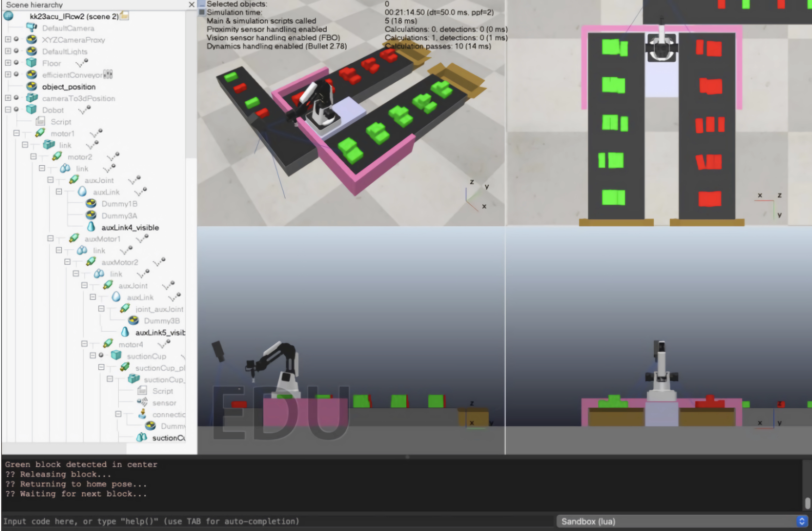The height and width of the screenshot is (531, 812).
Task: Close the Scene hierarchy panel
Action: pyautogui.click(x=192, y=4)
